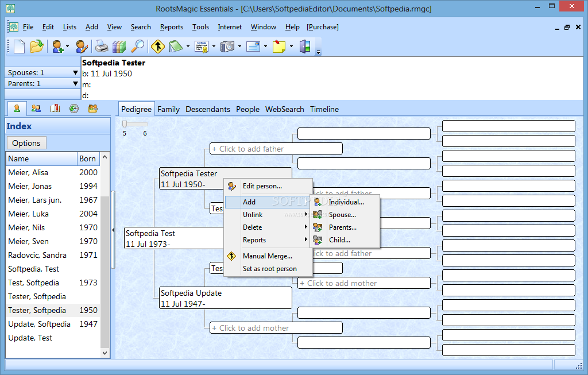Choose Set as root person
This screenshot has width=588, height=375.
click(x=269, y=269)
